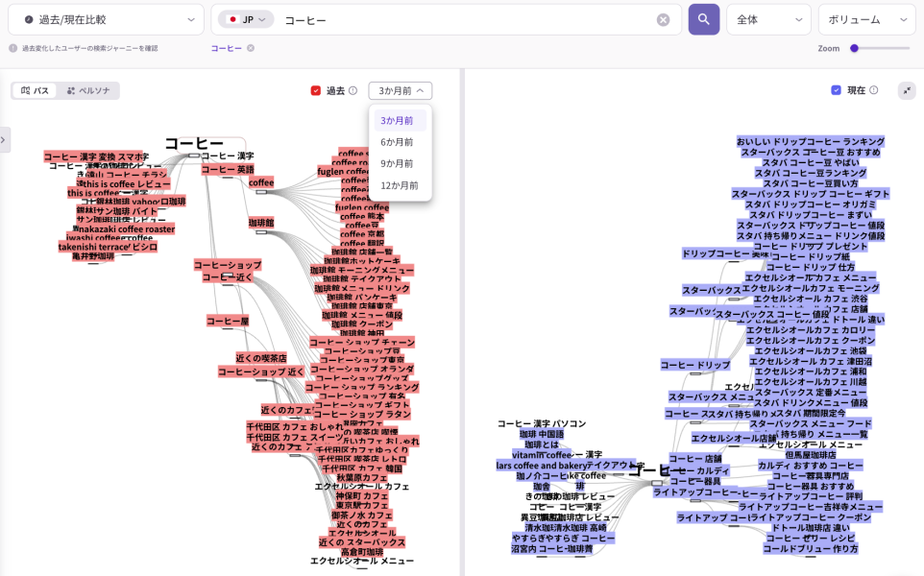Switch to the パス tab
Screen dimensions: 924x576
(36, 90)
